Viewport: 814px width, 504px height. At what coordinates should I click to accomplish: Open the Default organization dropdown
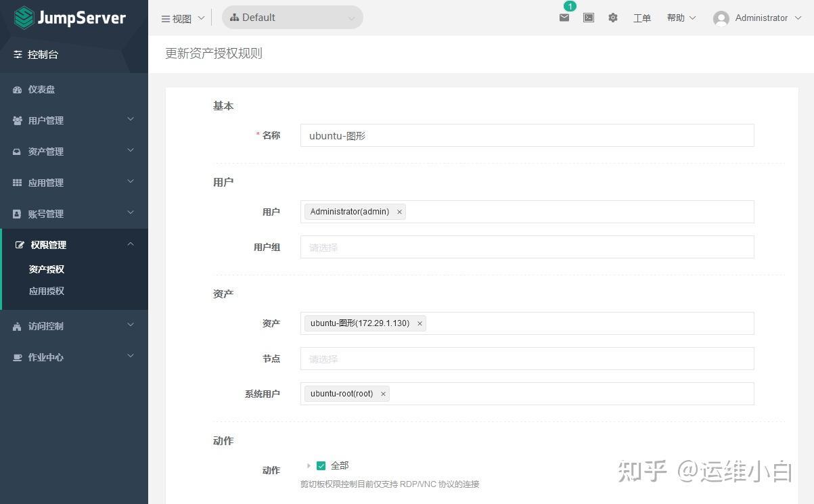click(x=292, y=17)
